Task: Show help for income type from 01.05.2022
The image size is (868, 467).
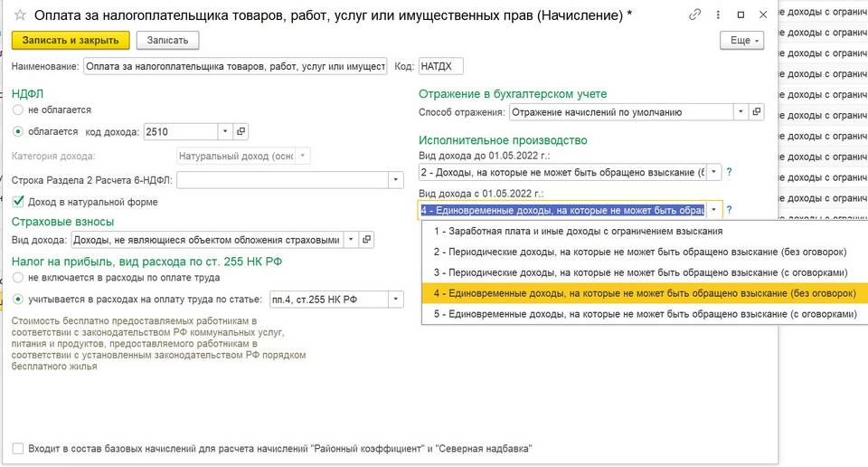Action: (729, 210)
